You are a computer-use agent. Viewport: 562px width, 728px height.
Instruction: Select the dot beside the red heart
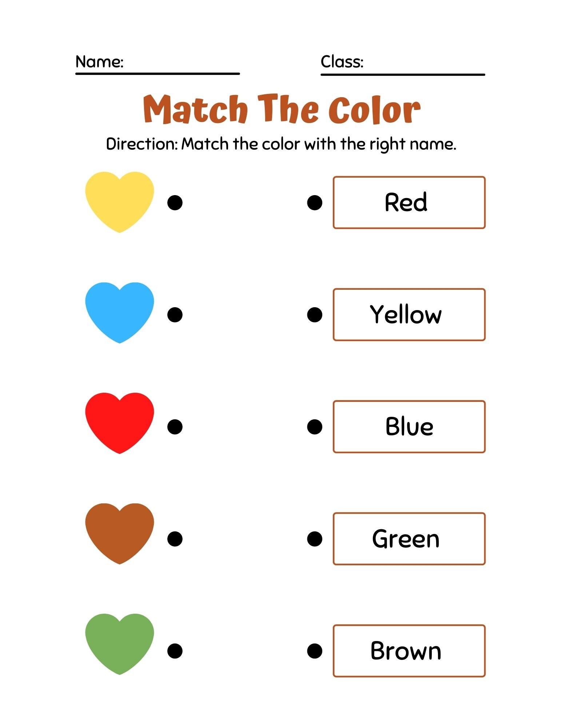175,427
